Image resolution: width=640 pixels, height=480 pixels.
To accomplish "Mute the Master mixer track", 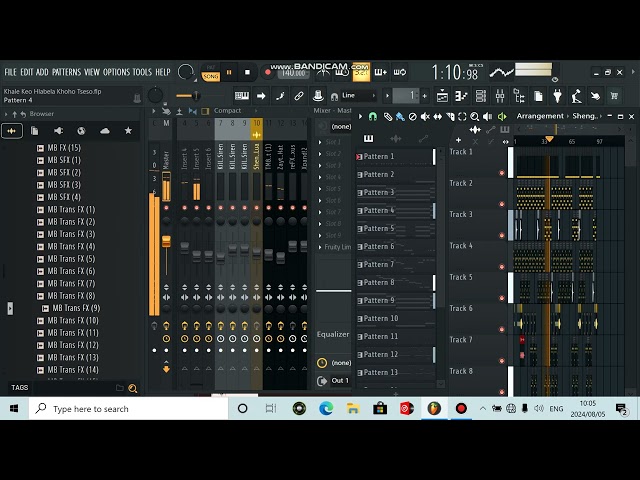I will [x=166, y=208].
